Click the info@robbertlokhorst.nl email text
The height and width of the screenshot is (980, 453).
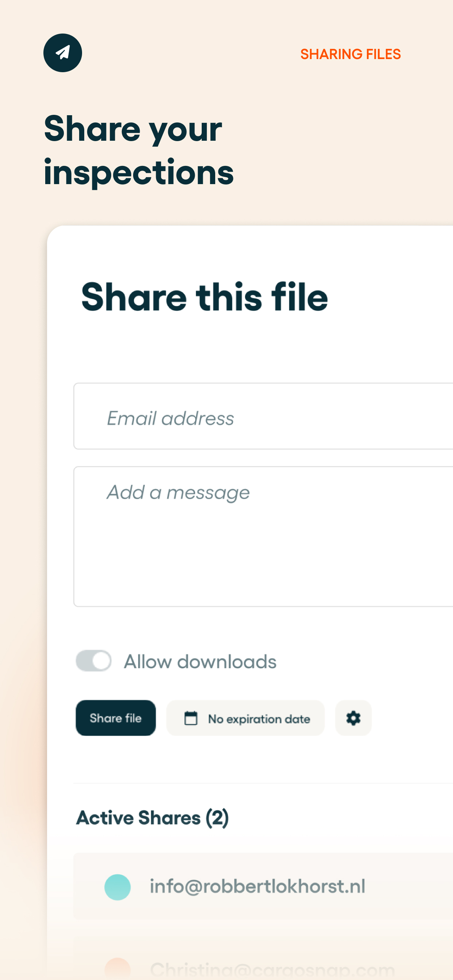pos(258,886)
